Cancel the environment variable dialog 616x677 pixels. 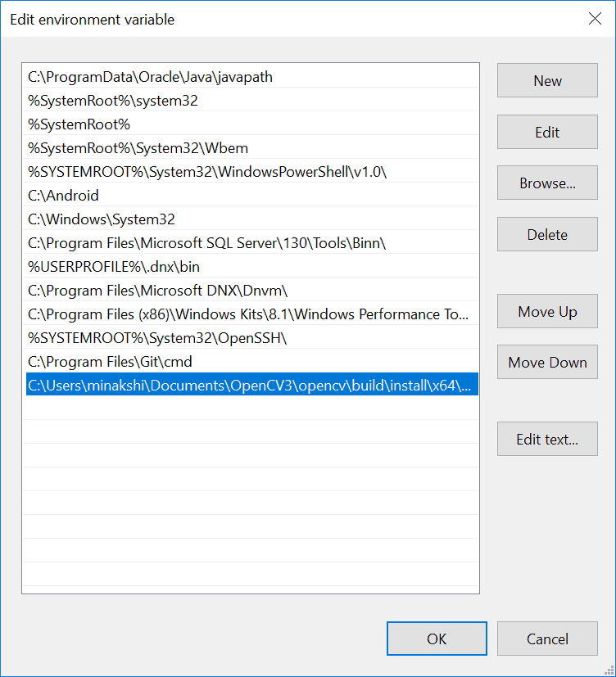[x=547, y=639]
